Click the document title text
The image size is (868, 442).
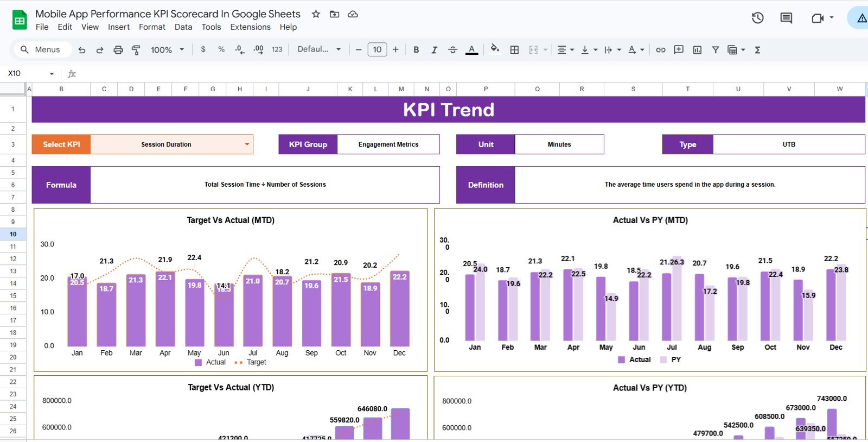point(168,14)
